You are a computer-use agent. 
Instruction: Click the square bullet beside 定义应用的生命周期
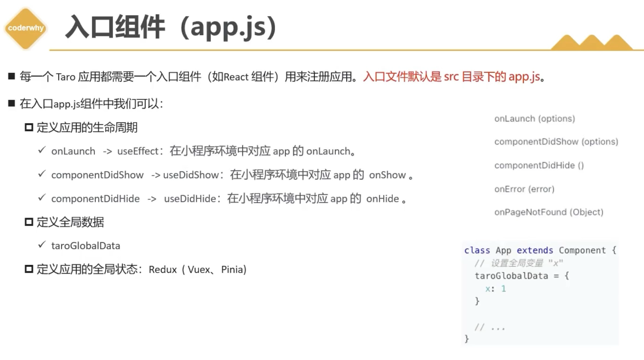pyautogui.click(x=29, y=128)
